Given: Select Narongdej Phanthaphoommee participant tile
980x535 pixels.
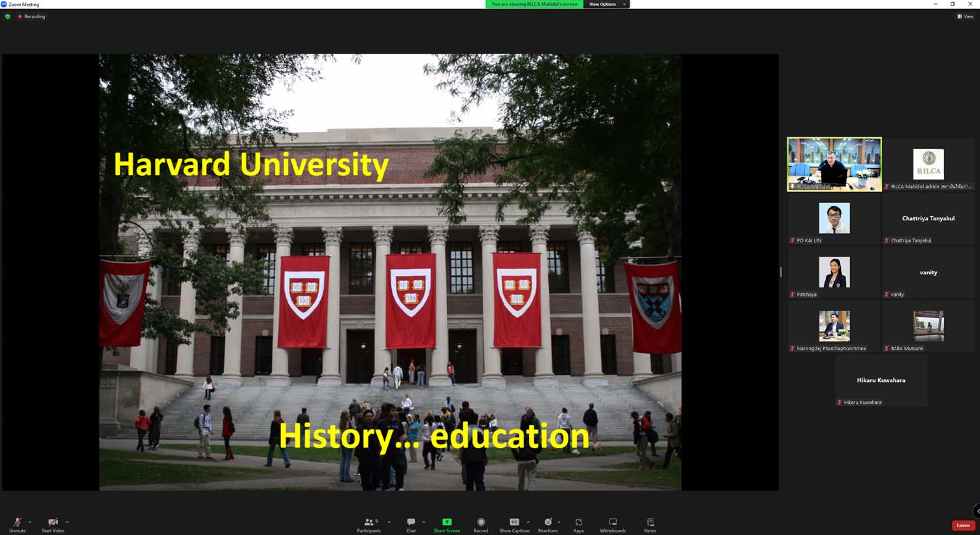Looking at the screenshot, I should [834, 327].
